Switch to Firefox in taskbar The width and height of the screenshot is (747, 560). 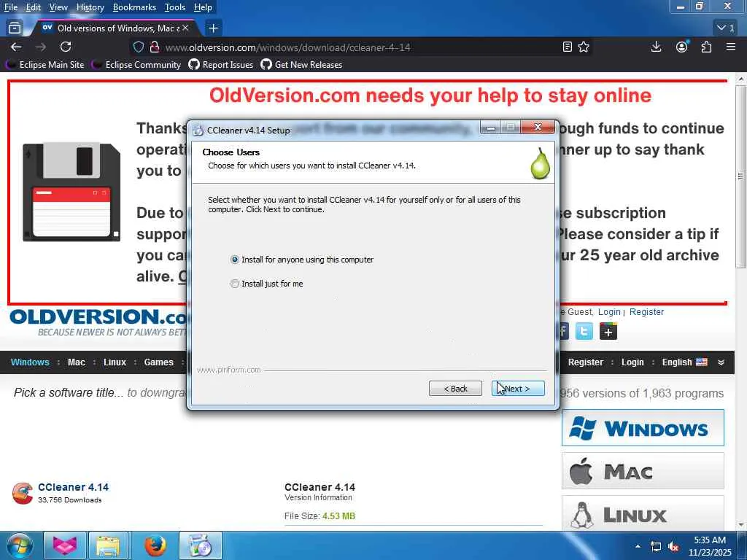[x=155, y=545]
